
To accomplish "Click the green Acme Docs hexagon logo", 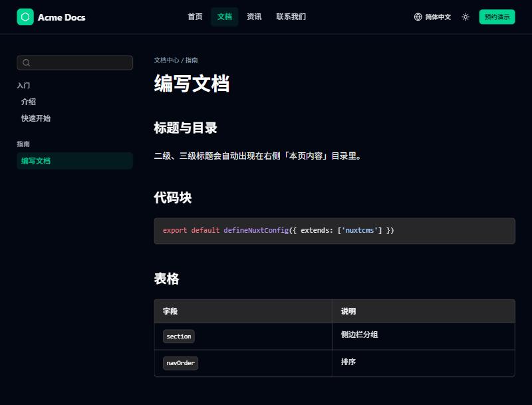I will [x=25, y=17].
